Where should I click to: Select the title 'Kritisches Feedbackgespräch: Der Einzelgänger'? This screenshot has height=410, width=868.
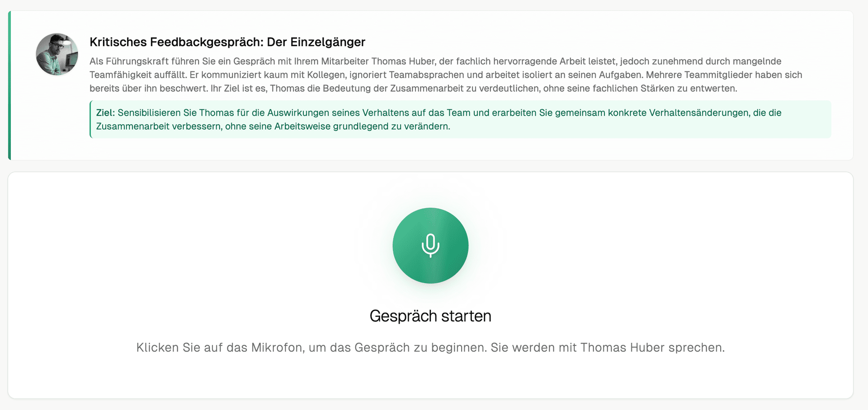click(227, 42)
